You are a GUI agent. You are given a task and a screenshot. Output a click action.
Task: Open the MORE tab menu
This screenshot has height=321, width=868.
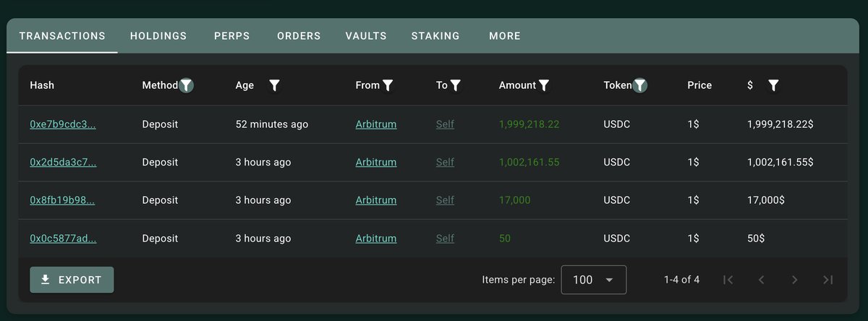pos(504,36)
